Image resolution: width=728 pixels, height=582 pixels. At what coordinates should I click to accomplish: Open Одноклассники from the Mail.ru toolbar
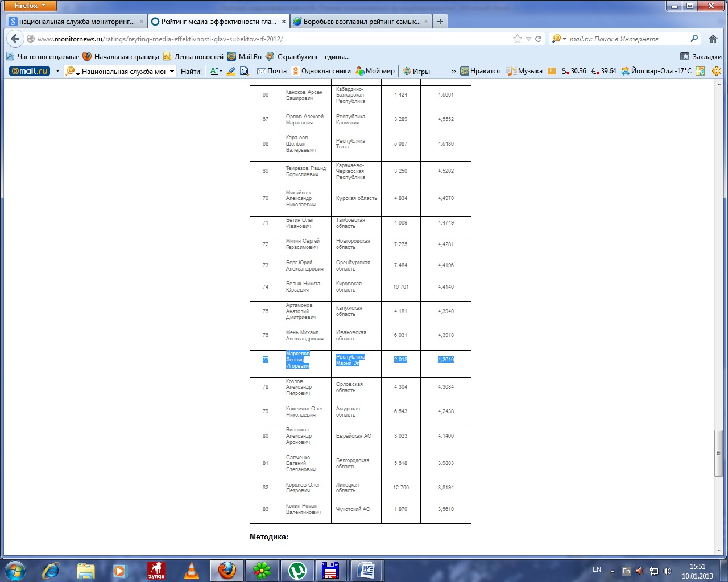click(x=321, y=71)
